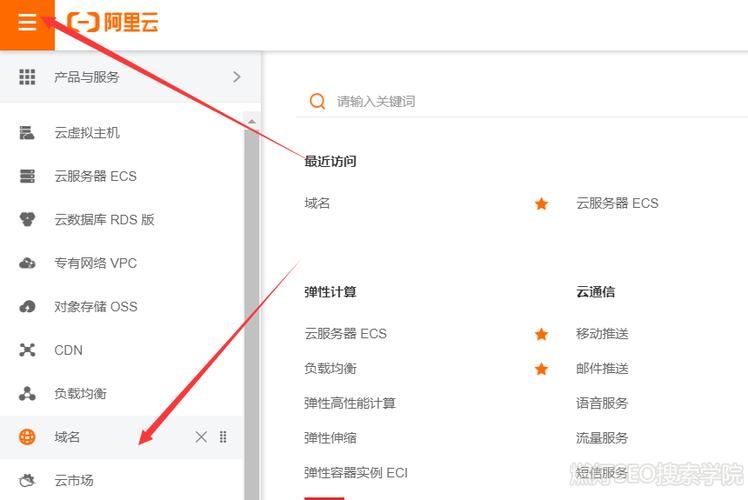The width and height of the screenshot is (748, 500).
Task: Toggle the favorite star beside 云服务器 ECS in 弹性计算
Action: click(x=541, y=334)
